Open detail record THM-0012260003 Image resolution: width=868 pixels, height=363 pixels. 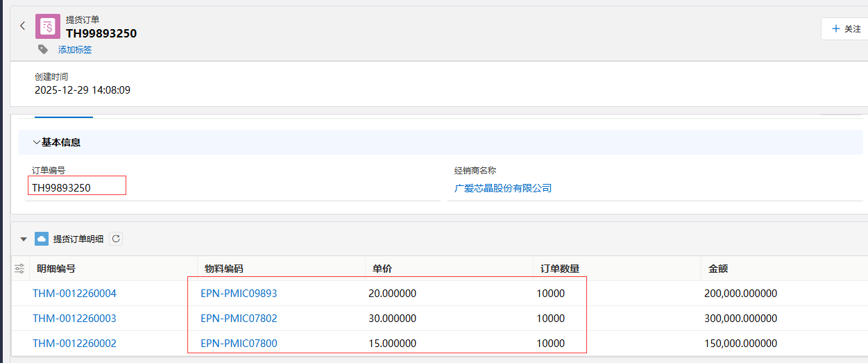[x=74, y=319]
